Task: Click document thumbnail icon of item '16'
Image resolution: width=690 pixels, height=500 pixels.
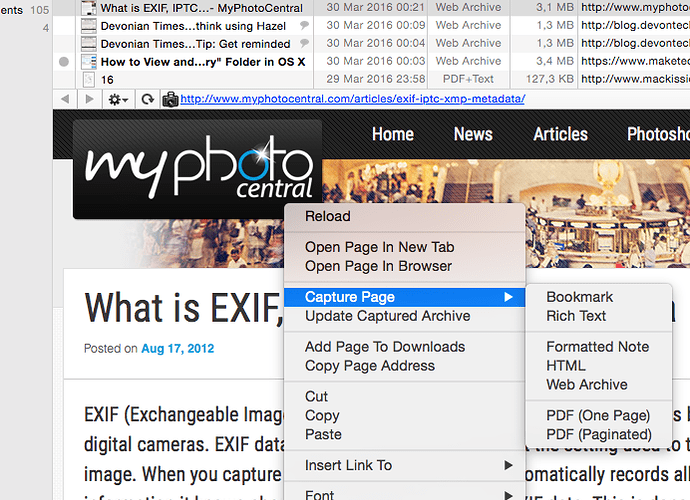Action: pyautogui.click(x=89, y=79)
